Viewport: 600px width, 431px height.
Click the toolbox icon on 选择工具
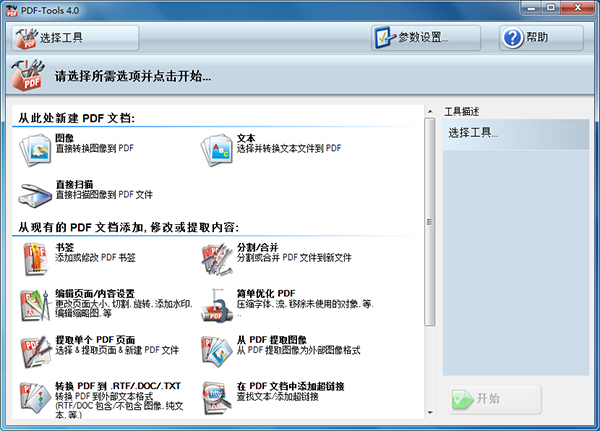coord(27,38)
